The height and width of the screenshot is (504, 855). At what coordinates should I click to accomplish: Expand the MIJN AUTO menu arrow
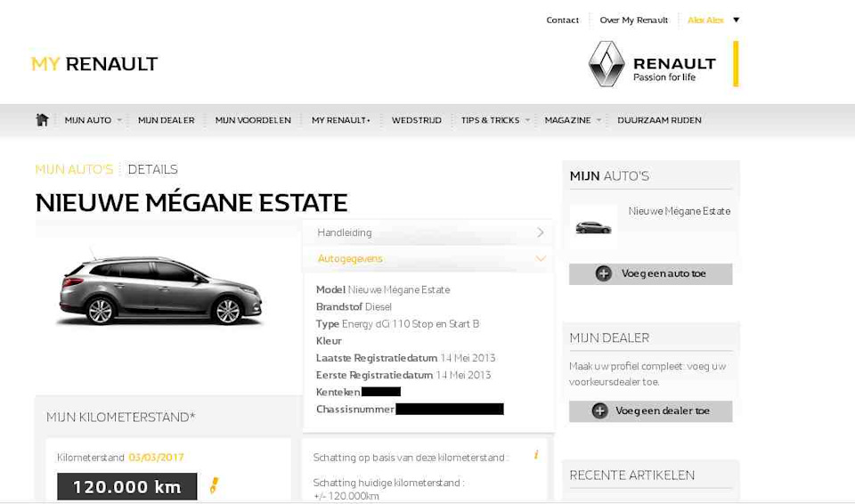click(118, 120)
